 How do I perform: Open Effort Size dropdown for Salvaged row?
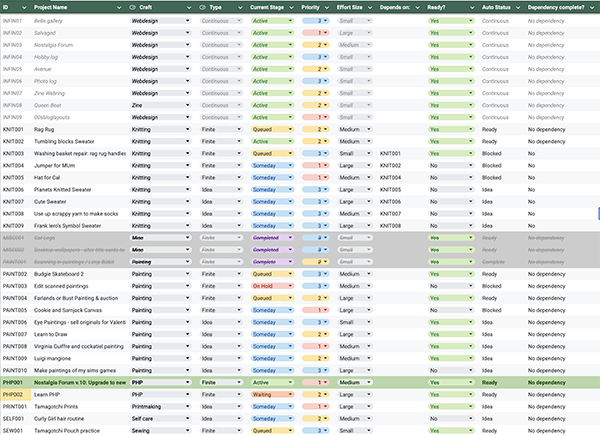(355, 32)
